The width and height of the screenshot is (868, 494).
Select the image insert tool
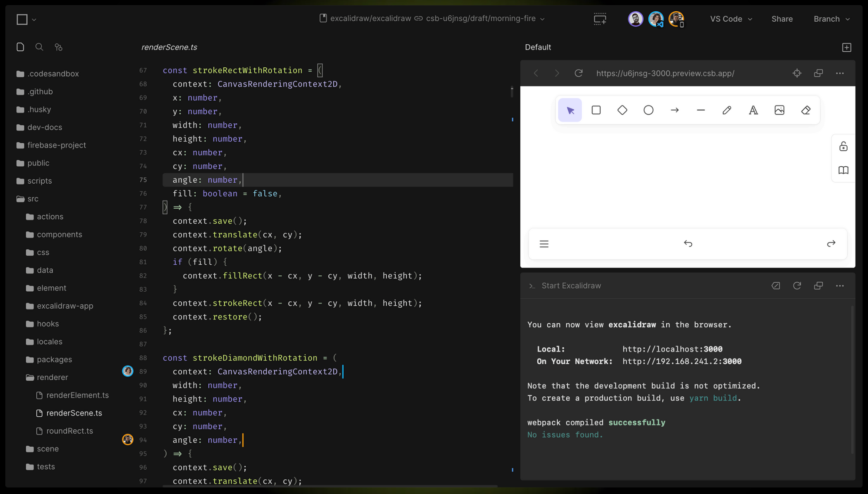point(779,110)
